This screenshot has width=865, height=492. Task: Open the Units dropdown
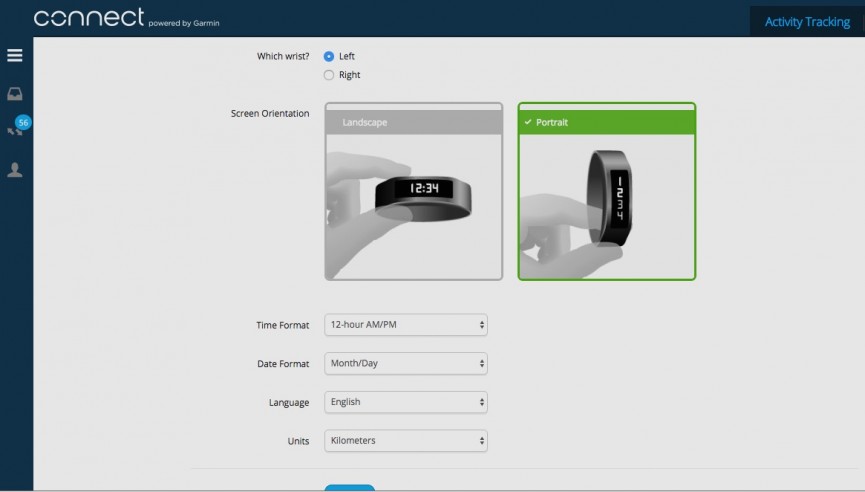click(x=406, y=441)
